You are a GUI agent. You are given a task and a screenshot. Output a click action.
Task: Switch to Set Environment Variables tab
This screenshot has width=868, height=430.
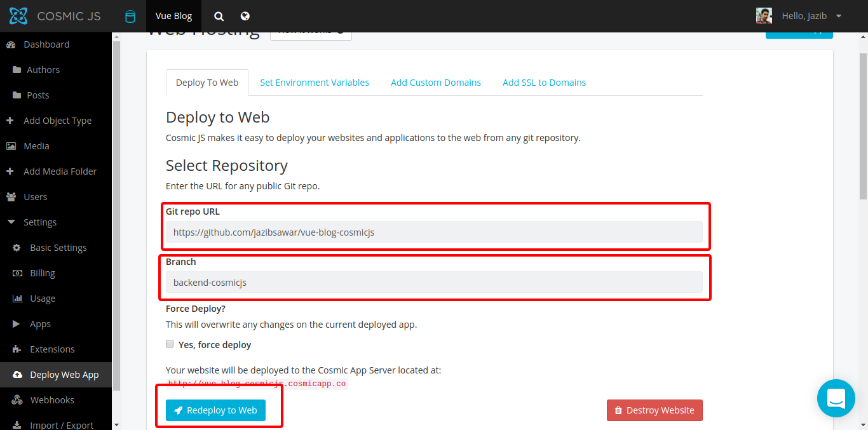pyautogui.click(x=315, y=83)
